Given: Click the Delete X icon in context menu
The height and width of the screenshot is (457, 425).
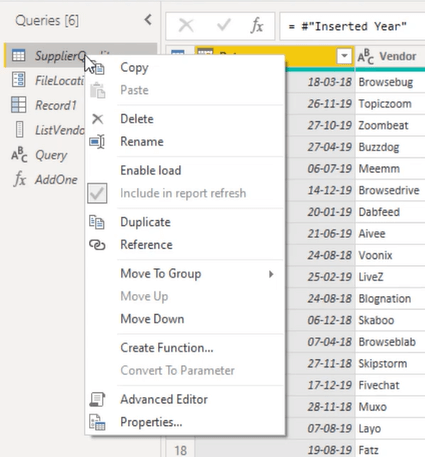Looking at the screenshot, I should click(97, 119).
